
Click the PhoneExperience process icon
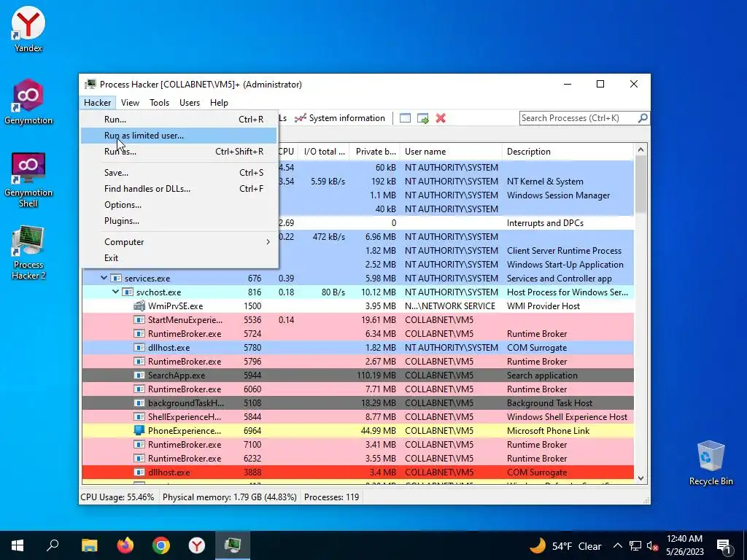139,430
